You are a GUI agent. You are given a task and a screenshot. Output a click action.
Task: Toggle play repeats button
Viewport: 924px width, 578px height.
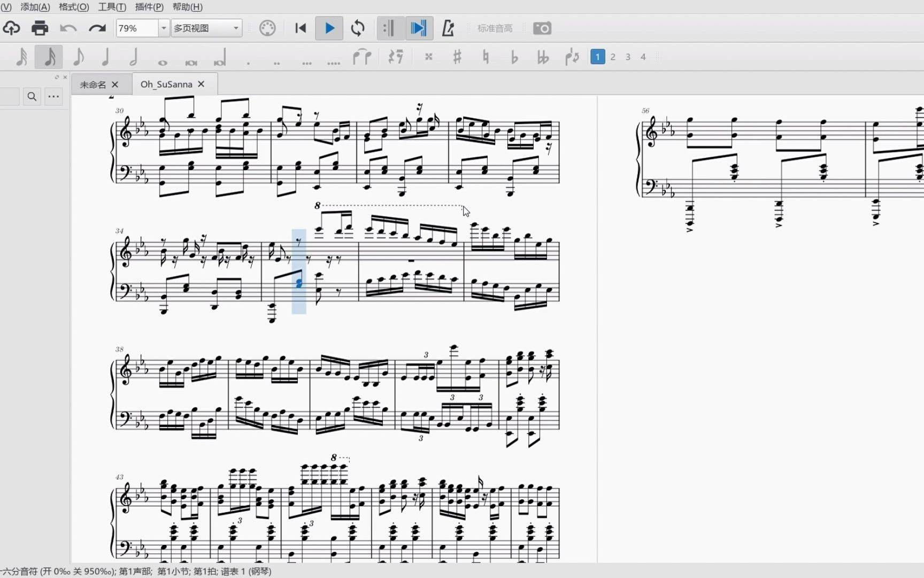pyautogui.click(x=390, y=28)
